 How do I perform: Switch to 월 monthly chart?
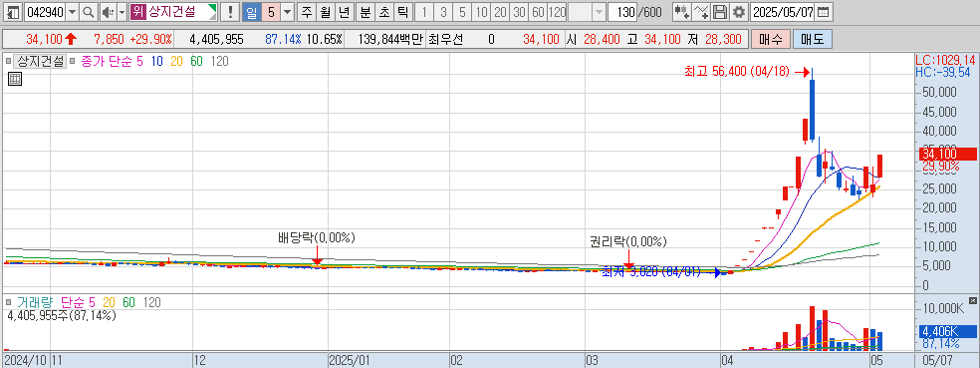pos(325,11)
